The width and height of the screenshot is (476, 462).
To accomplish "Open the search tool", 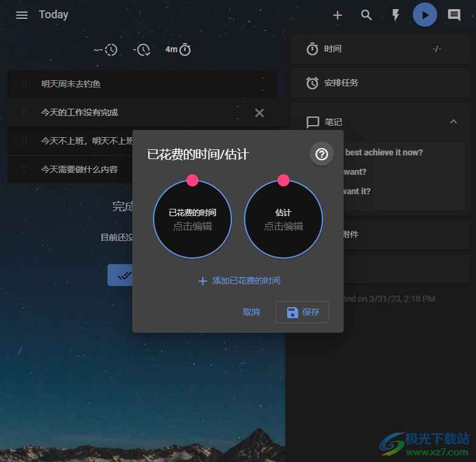I will 367,15.
